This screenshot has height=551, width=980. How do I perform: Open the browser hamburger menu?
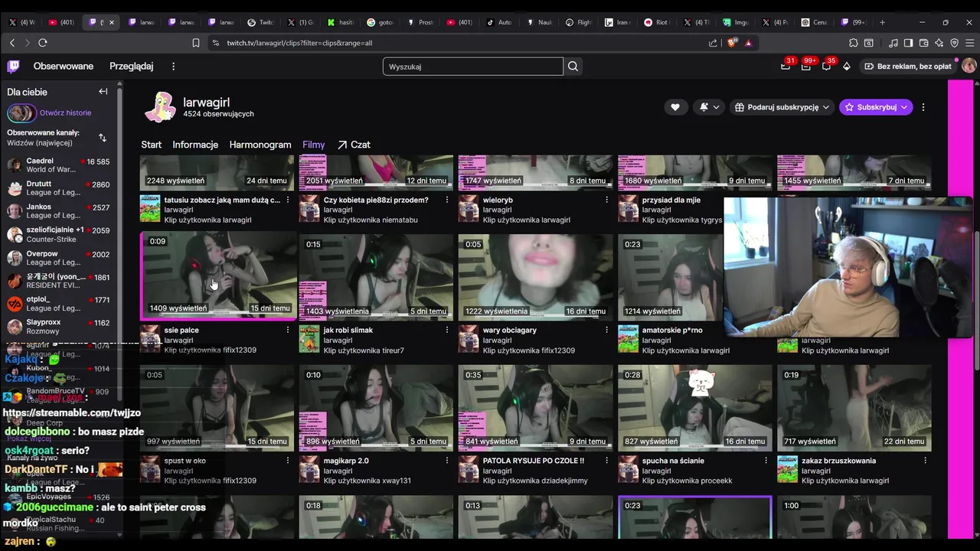click(969, 43)
